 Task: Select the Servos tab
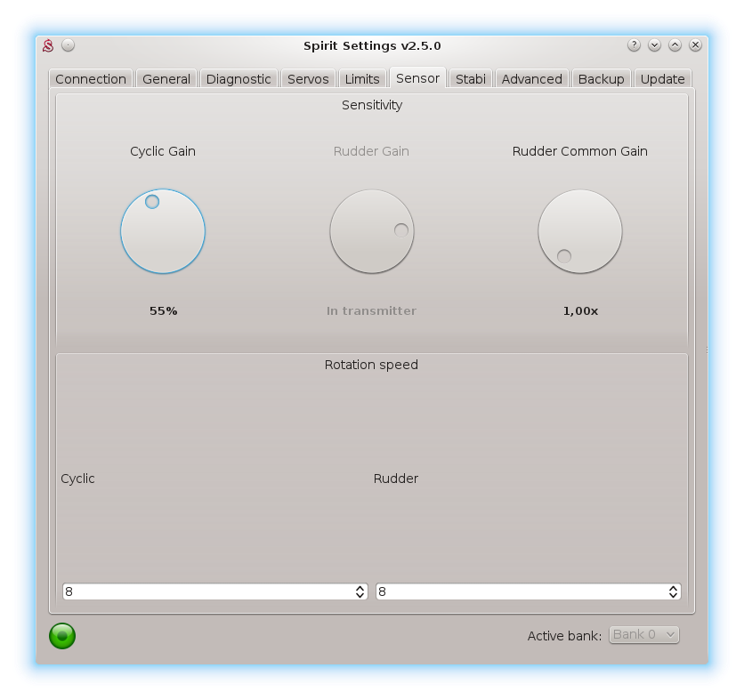(x=308, y=79)
